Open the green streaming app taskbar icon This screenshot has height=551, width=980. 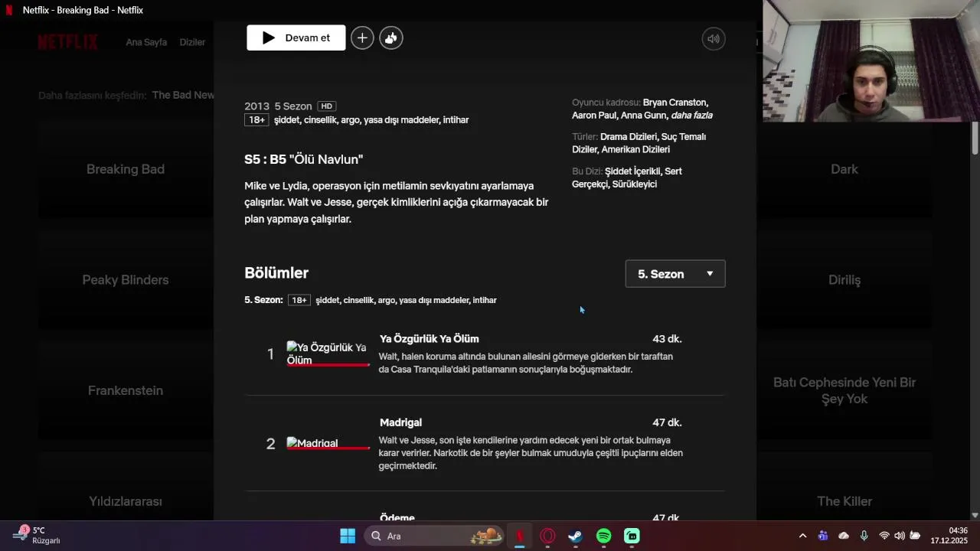(632, 536)
